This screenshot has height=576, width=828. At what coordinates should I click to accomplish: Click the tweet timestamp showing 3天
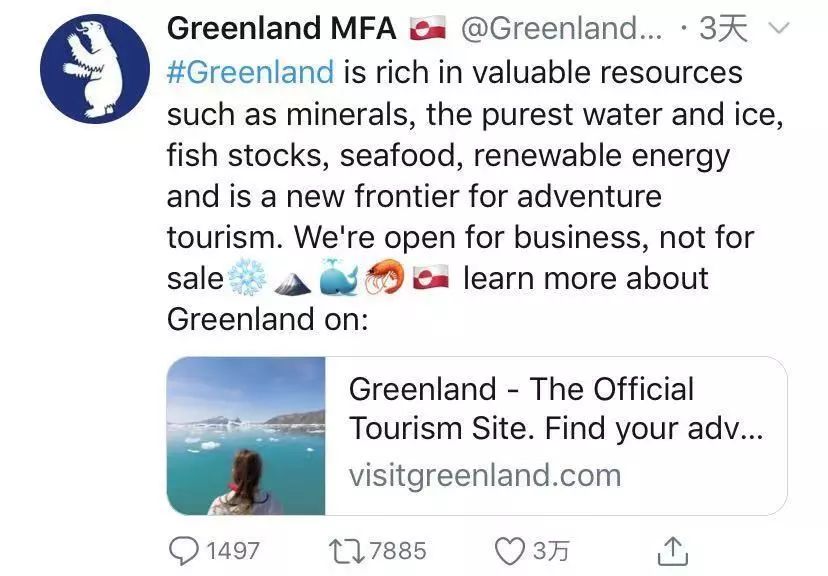pyautogui.click(x=722, y=29)
